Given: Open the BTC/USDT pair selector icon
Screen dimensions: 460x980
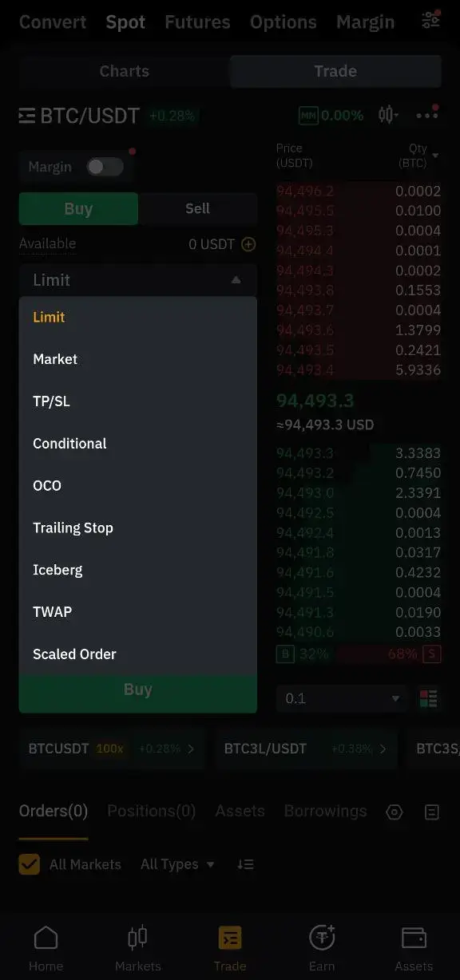Looking at the screenshot, I should (x=26, y=115).
